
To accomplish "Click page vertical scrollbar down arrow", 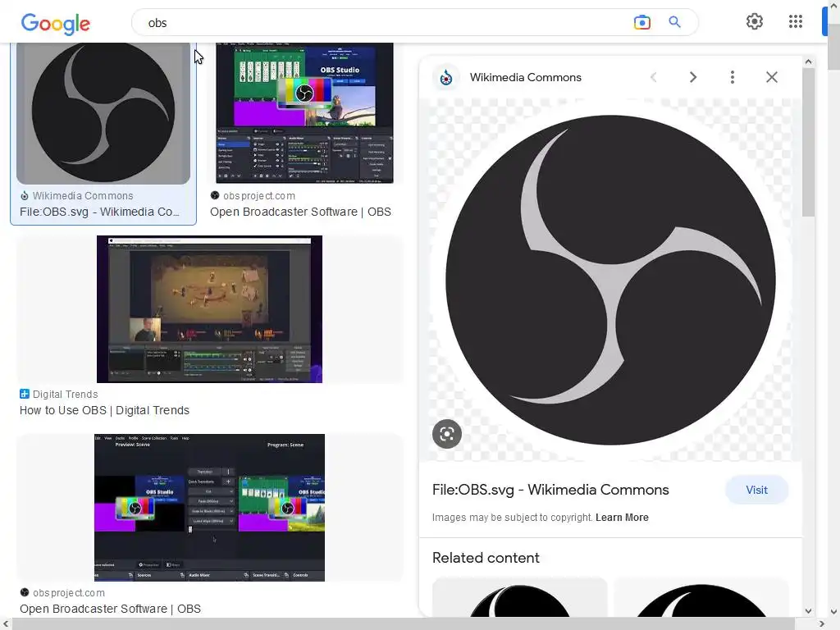I will [x=833, y=611].
